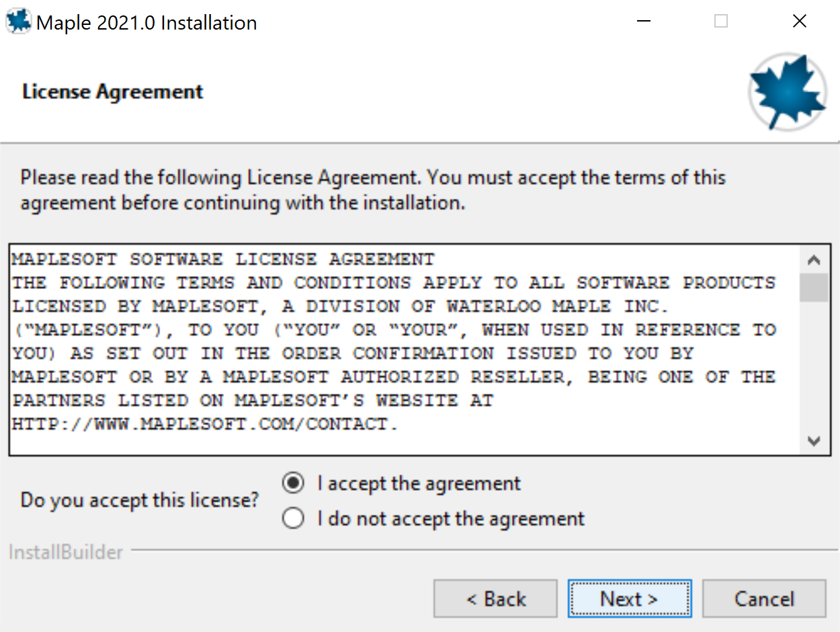Select "I accept the agreement" radio button
This screenshot has width=840, height=632.
click(x=293, y=483)
